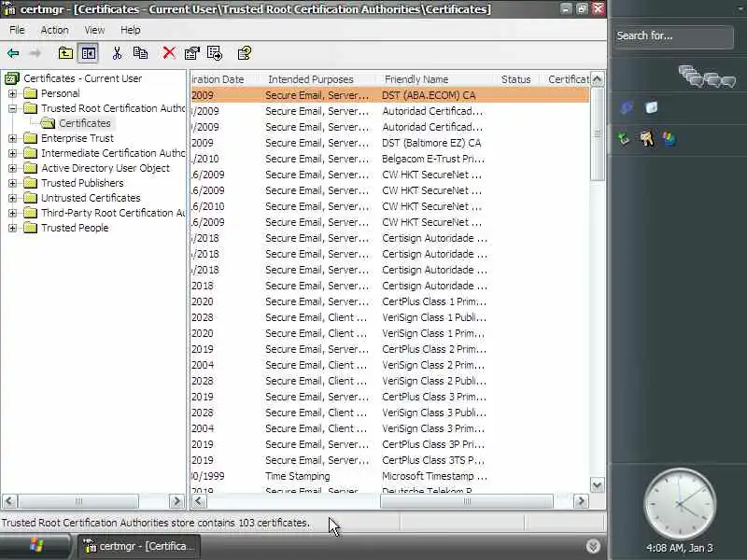Screen dimensions: 747x560
Task: Click the Search for input field
Action: (673, 36)
